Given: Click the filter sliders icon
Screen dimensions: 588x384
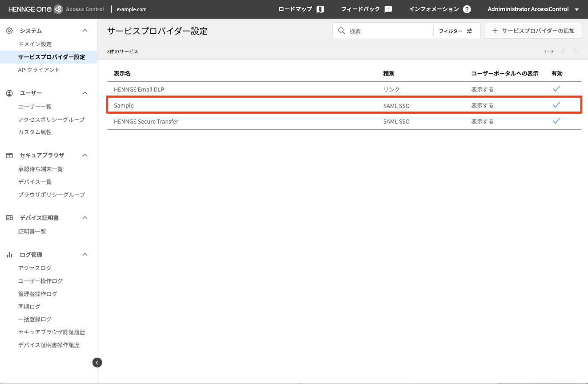Looking at the screenshot, I should point(469,31).
